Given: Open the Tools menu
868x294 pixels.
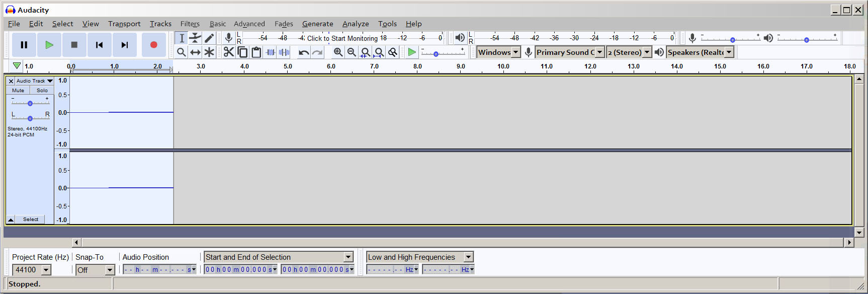Looking at the screenshot, I should [x=387, y=24].
